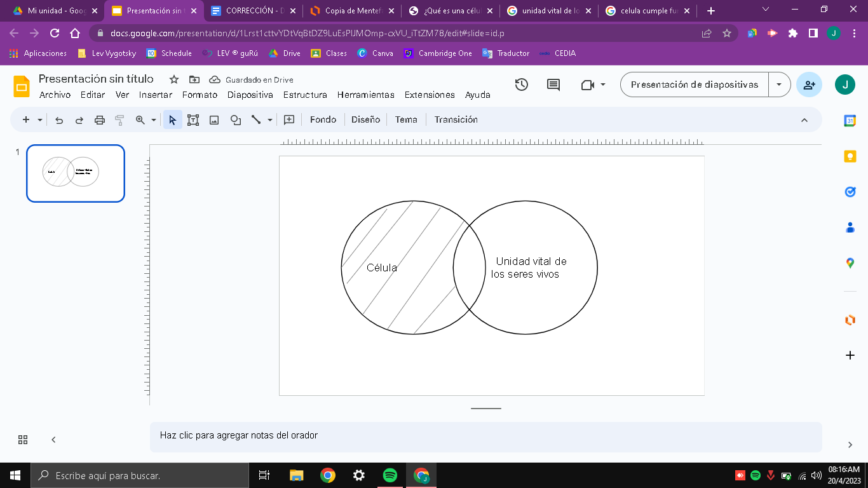
Task: Click the speaker notes field
Action: click(x=485, y=436)
